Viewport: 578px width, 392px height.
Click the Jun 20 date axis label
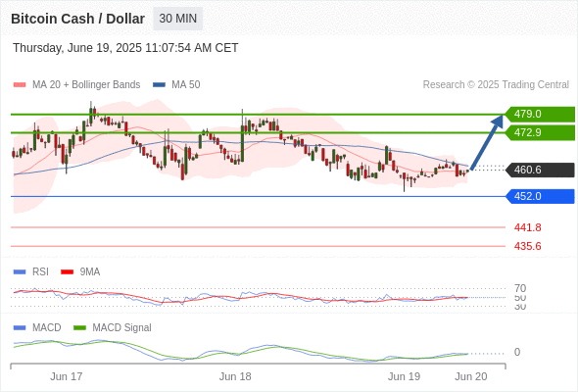(471, 376)
